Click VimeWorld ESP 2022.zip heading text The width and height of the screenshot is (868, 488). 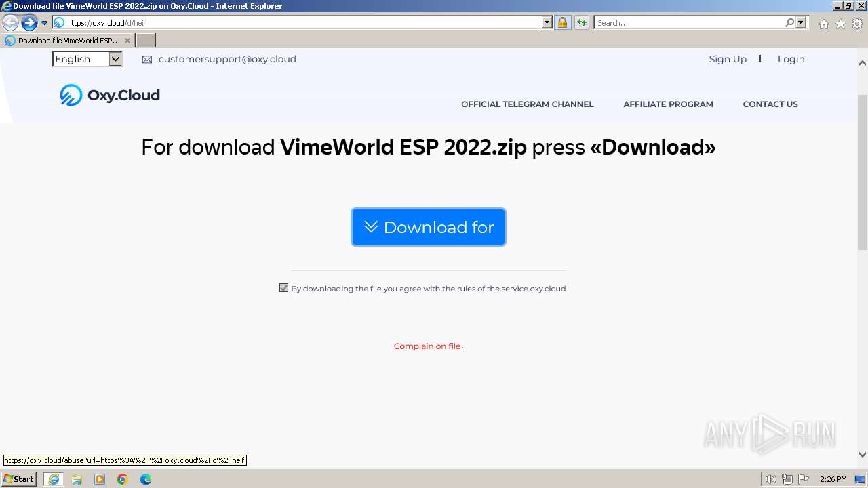[x=403, y=147]
